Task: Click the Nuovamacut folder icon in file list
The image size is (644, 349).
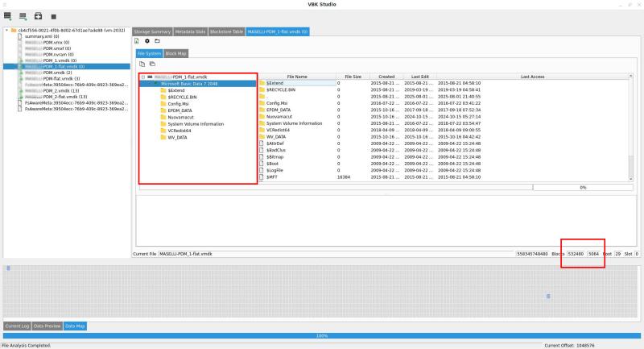Action: pyautogui.click(x=262, y=117)
